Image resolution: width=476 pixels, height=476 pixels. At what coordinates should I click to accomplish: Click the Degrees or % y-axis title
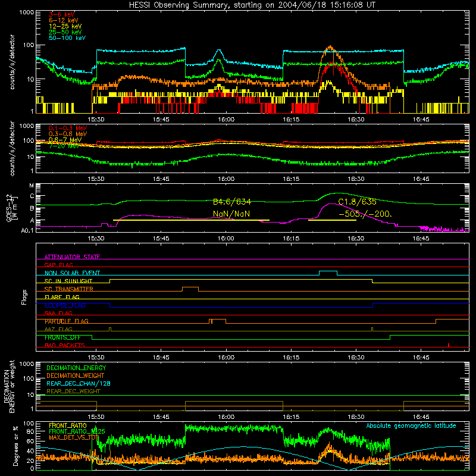pos(15,446)
